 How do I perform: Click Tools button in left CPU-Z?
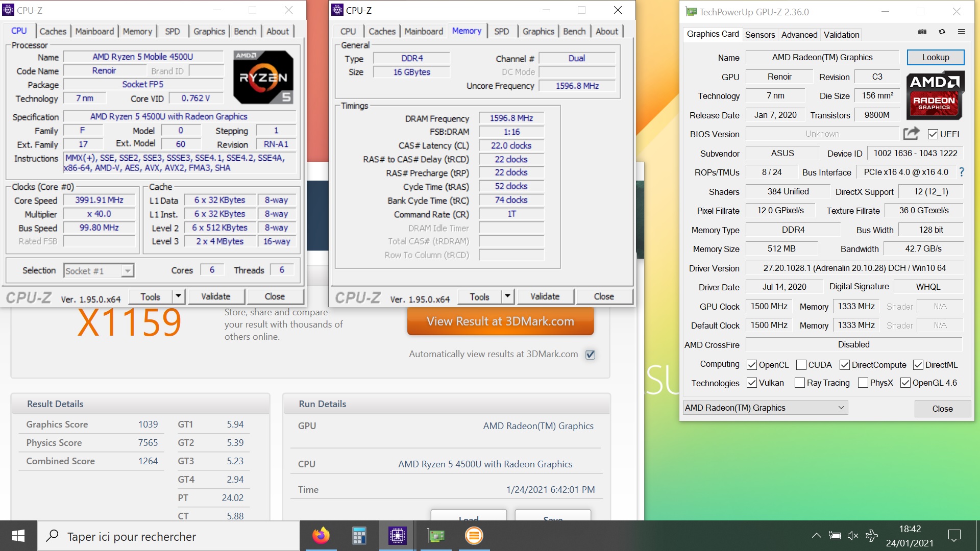(x=150, y=296)
